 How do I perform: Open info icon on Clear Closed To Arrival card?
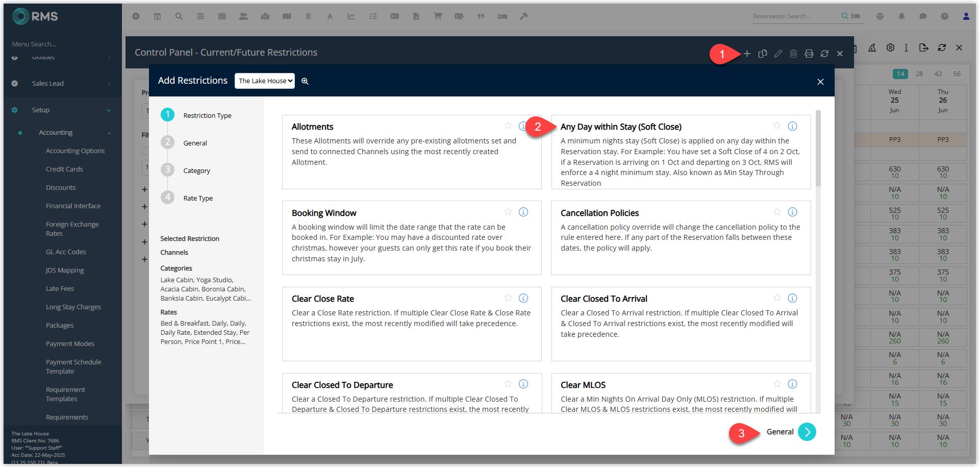(792, 298)
